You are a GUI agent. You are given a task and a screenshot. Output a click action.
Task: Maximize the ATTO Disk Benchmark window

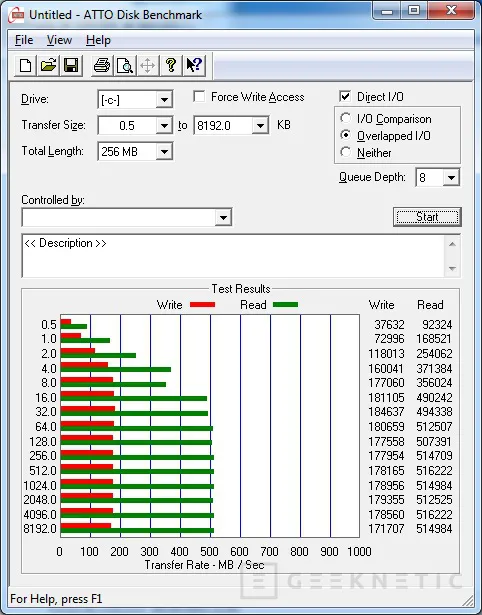[x=414, y=11]
